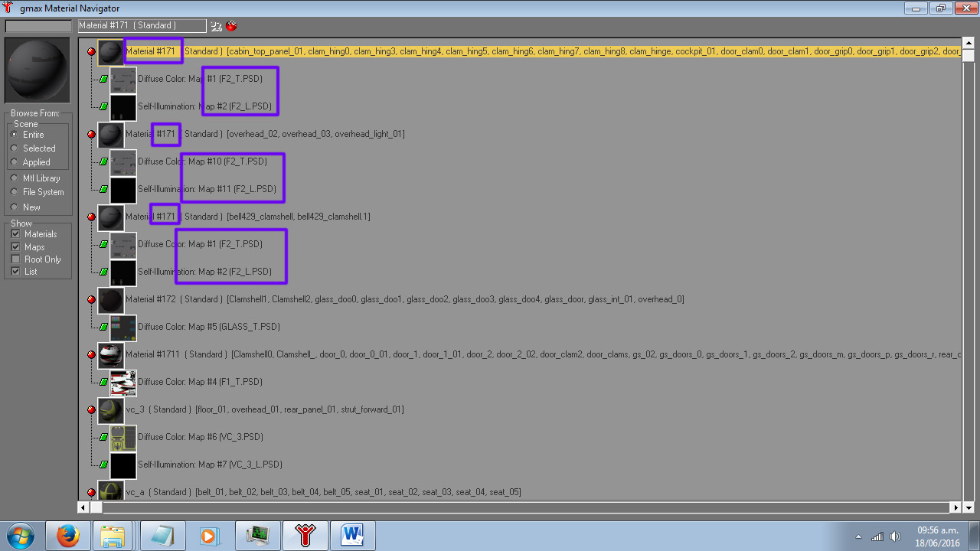Click red sphere icon beside Material #172
The image size is (980, 551).
tap(92, 300)
